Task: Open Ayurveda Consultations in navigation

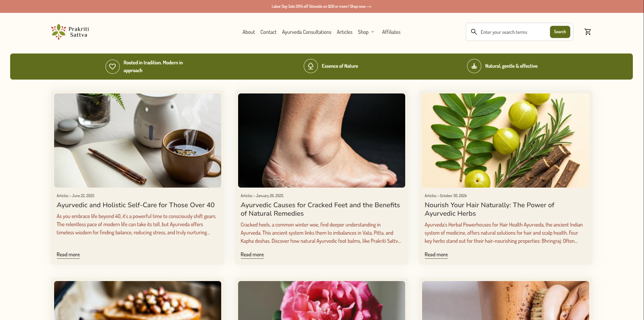Action: (306, 32)
